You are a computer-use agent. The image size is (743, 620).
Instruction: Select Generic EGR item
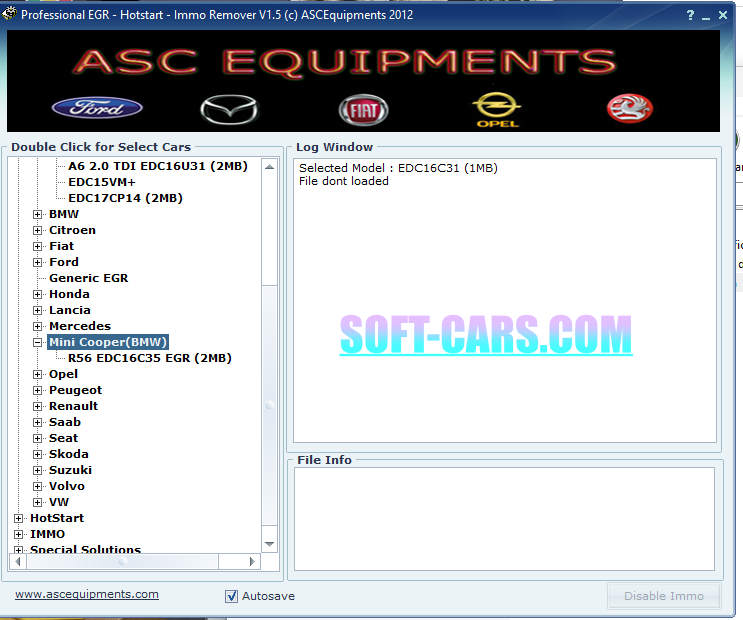point(89,278)
